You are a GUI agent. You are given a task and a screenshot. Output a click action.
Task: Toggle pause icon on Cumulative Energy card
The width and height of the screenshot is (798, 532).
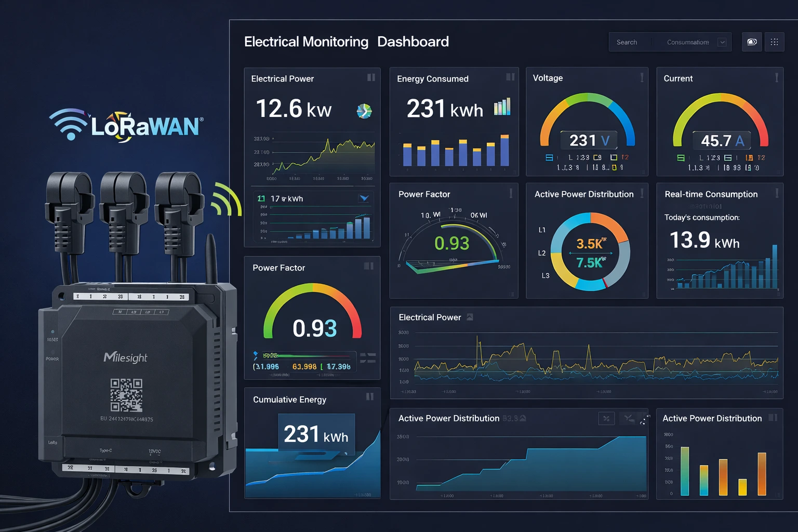[370, 397]
